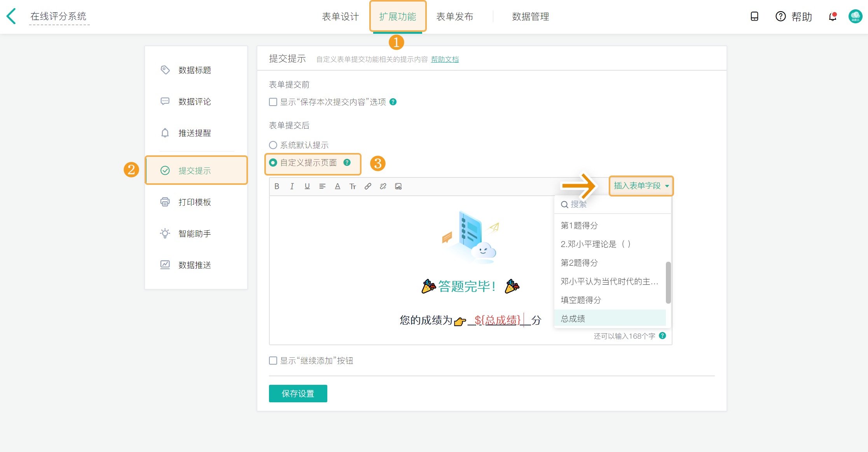Screen dimensions: 868x452
Task: Switch to the 表单设计 tab
Action: click(x=340, y=17)
